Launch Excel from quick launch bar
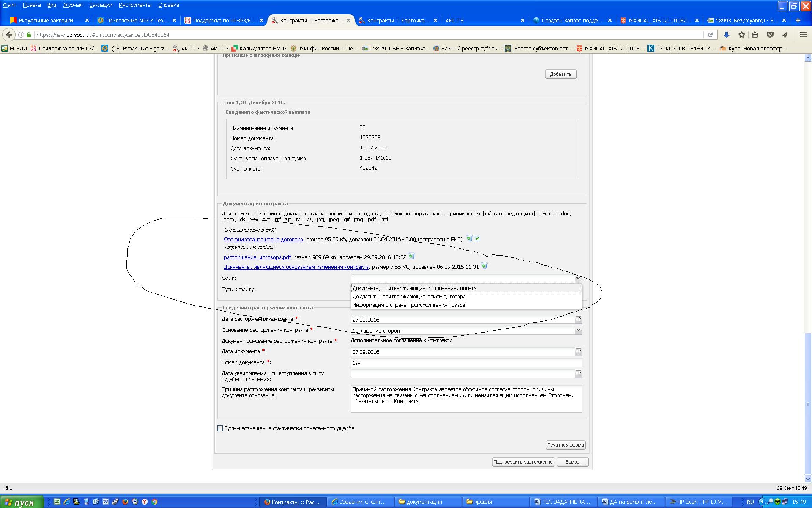This screenshot has width=812, height=508. 57,502
